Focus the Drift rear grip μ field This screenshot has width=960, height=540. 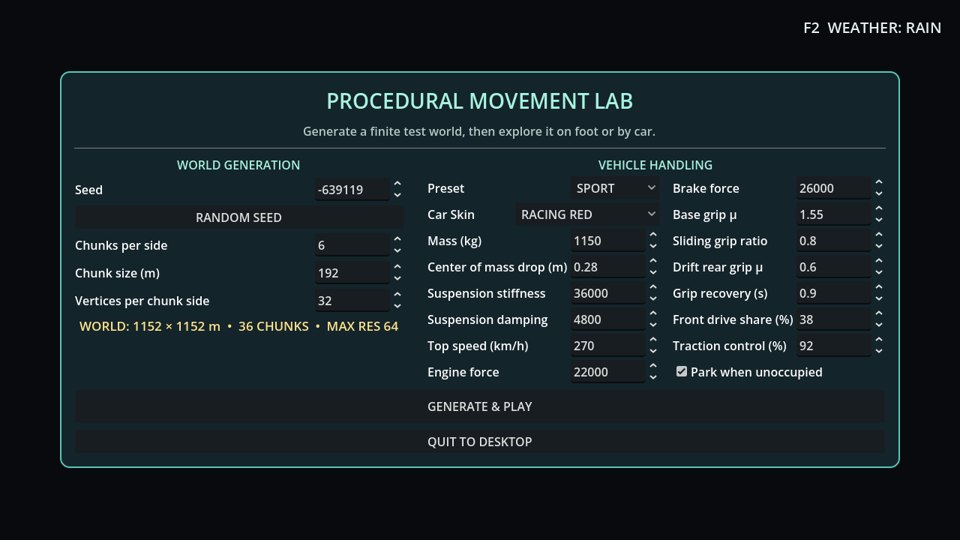point(834,267)
